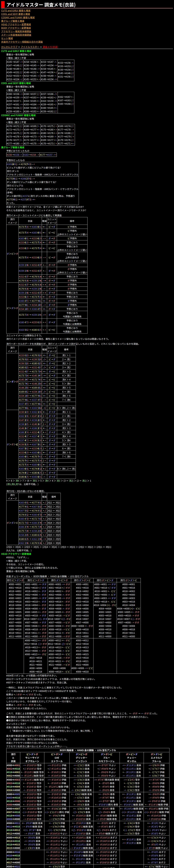Screen dimensions: 174x868
Task: Jump to '異グループ着替え増減' via contents link
Action: click(x=12, y=21)
